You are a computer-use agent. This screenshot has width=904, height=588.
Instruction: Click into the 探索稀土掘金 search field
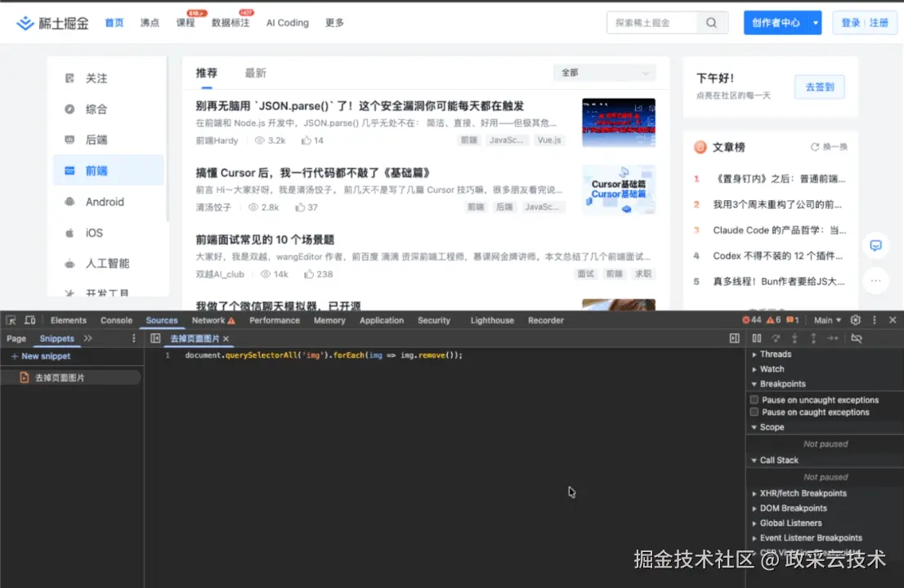coord(651,23)
